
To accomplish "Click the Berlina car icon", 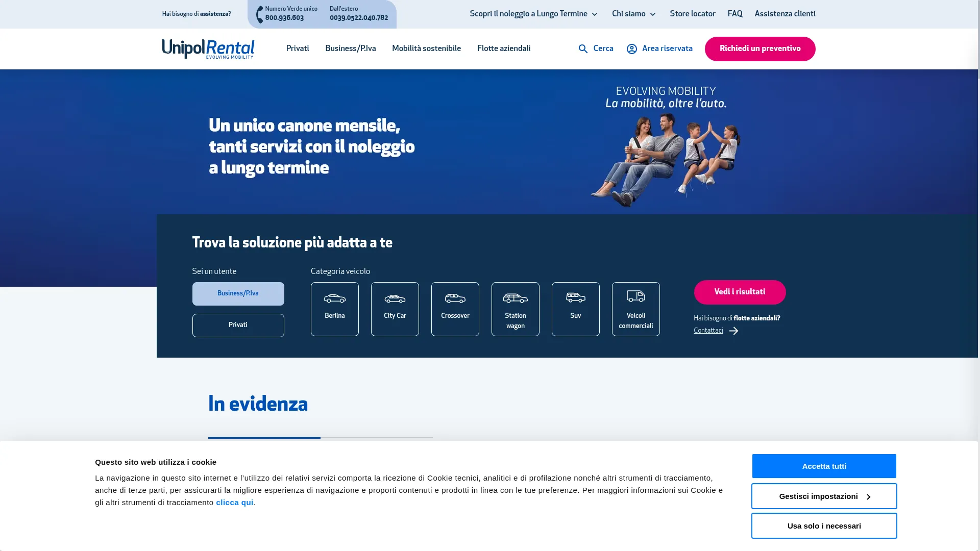I will pos(335,298).
